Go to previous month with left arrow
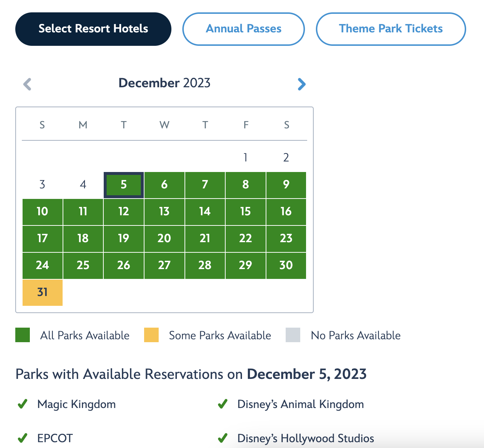484x448 pixels. 27,84
